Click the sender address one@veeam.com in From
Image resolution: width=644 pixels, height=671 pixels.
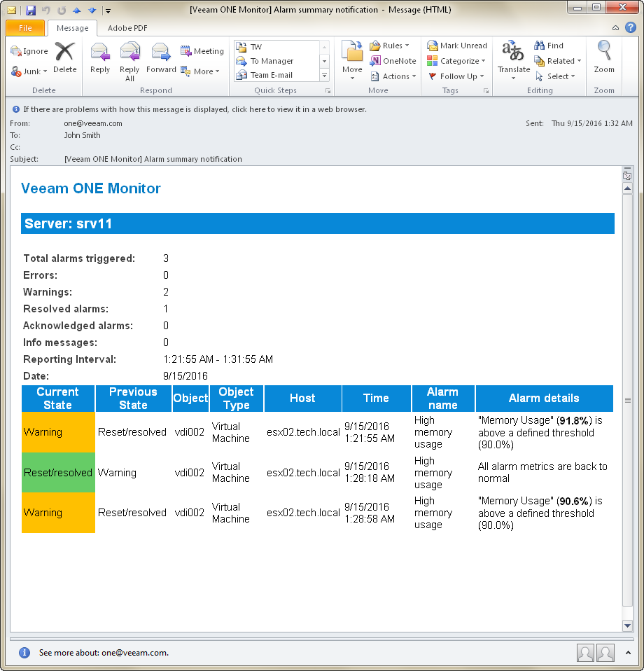coord(93,123)
